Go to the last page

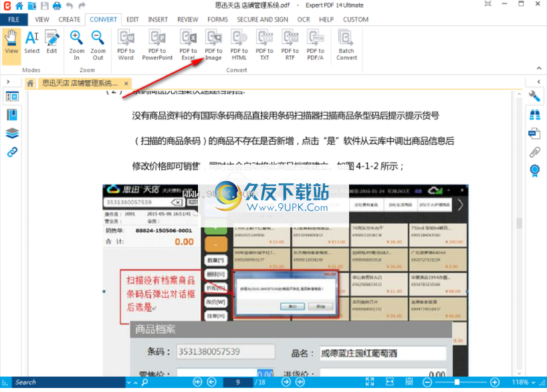coord(300,382)
